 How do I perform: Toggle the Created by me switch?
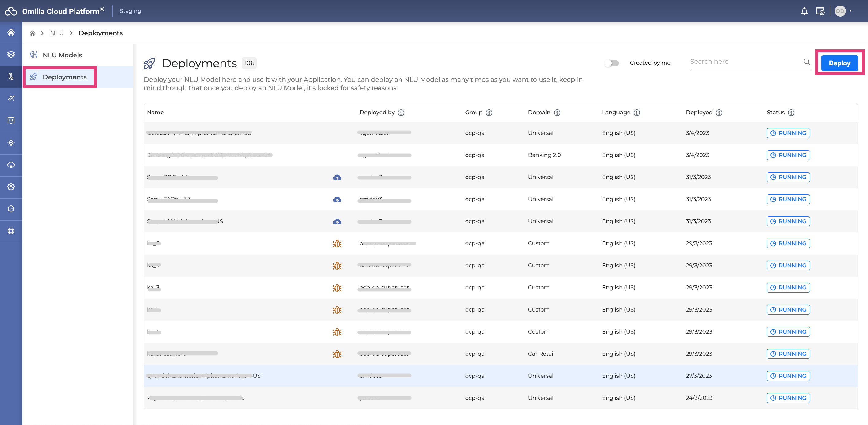pos(612,63)
